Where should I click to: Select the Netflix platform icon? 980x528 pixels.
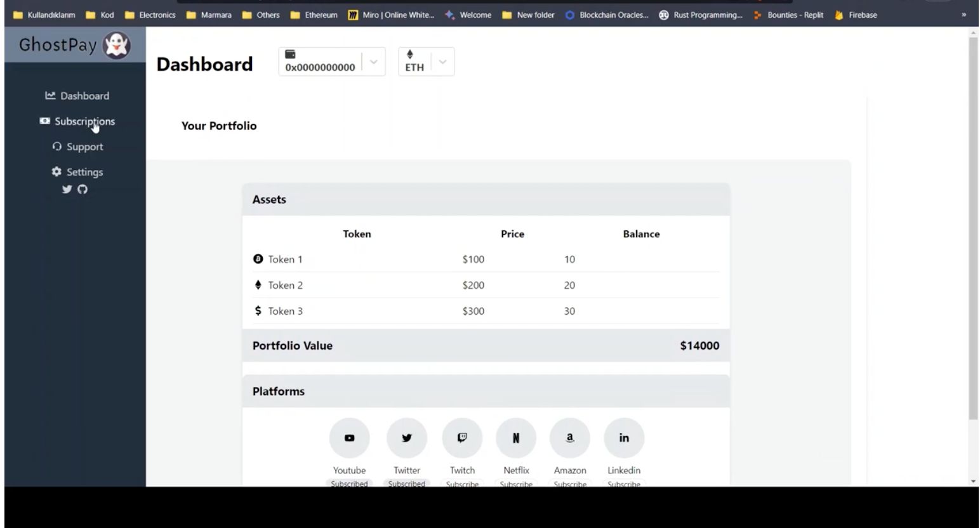click(516, 438)
